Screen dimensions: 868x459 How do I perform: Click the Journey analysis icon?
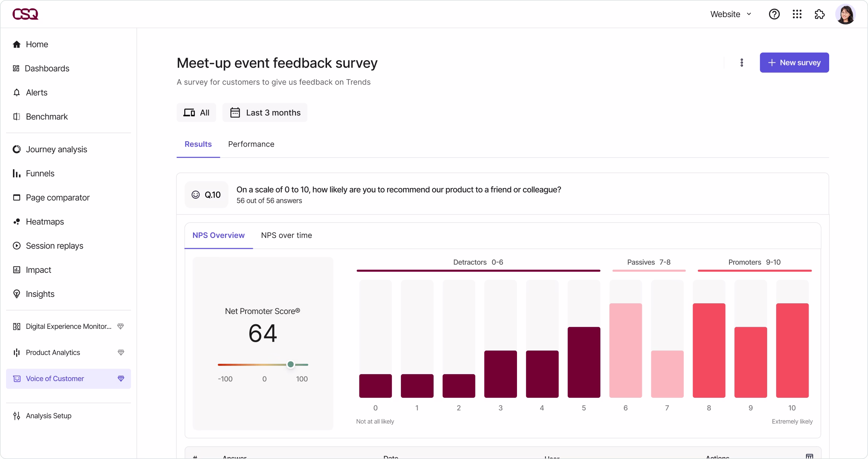17,149
